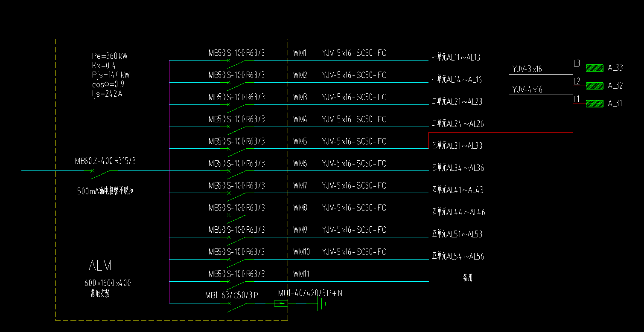Select the 四单元AL44~AL46 destination label

(459, 212)
